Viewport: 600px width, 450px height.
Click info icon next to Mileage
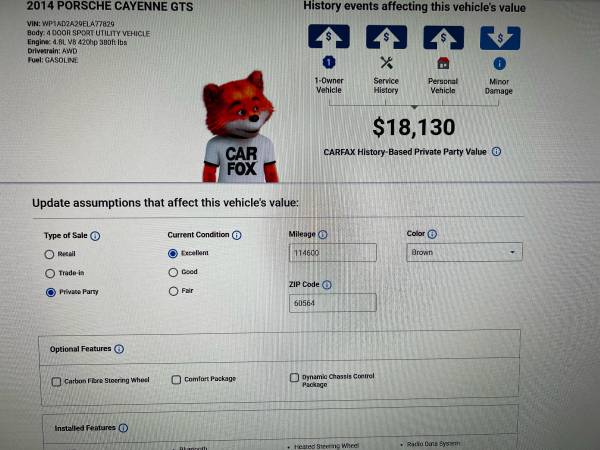[323, 235]
